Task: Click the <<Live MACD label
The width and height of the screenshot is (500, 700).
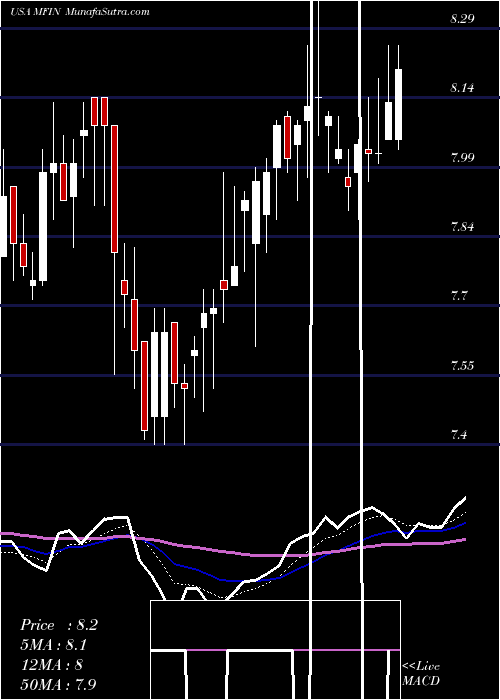Action: coord(421,674)
